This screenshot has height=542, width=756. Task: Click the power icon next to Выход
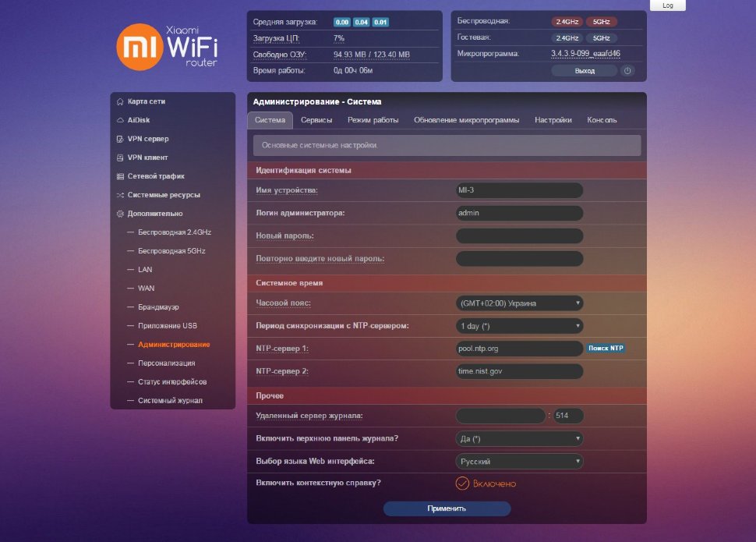pos(627,70)
